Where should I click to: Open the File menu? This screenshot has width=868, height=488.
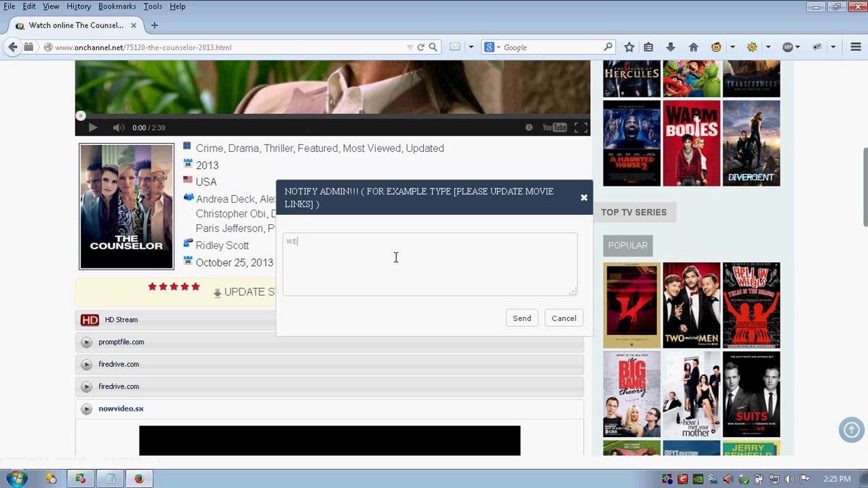click(9, 6)
